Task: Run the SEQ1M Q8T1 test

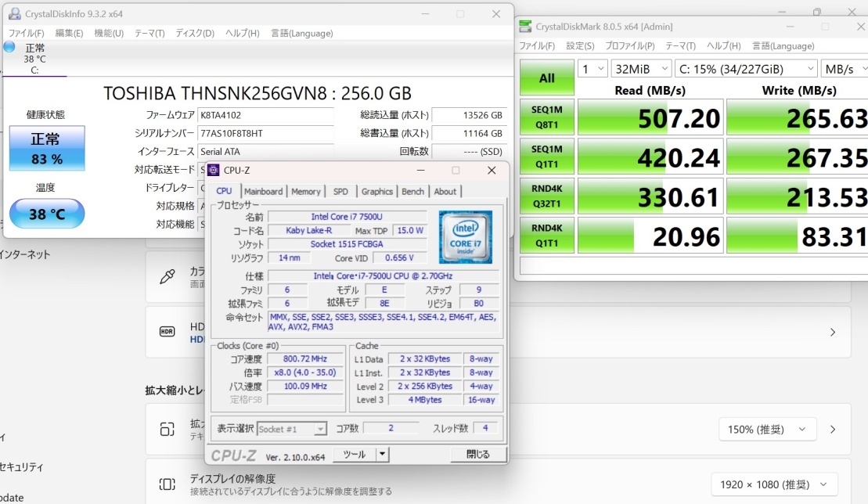Action: 547,117
